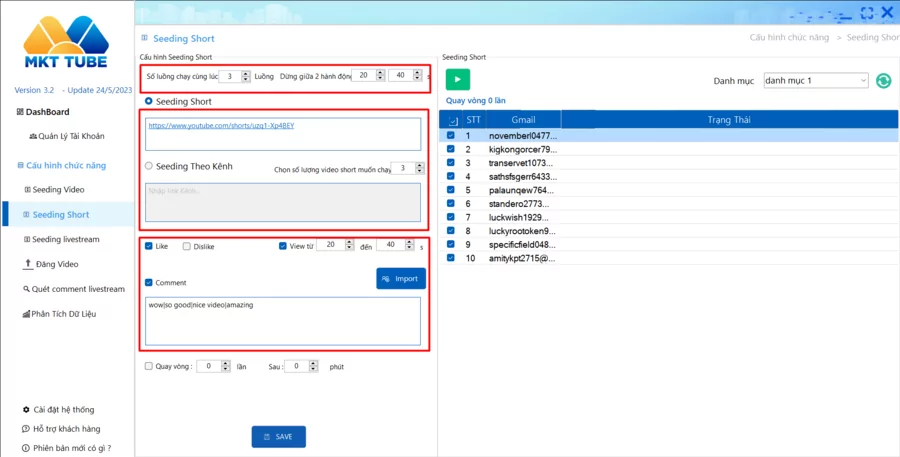Viewport: 900px width, 457px height.
Task: Click the SAVE button
Action: [278, 437]
